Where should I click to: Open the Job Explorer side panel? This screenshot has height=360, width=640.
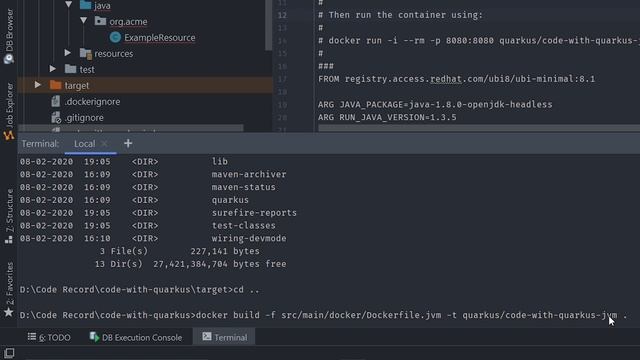point(9,111)
